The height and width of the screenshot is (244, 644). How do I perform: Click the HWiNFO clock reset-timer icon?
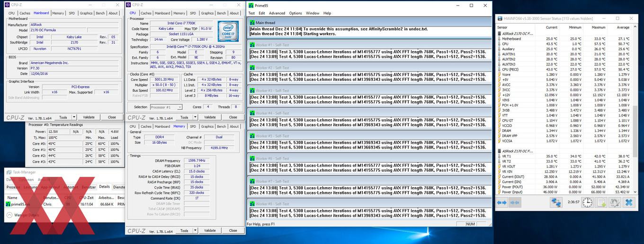pos(587,202)
